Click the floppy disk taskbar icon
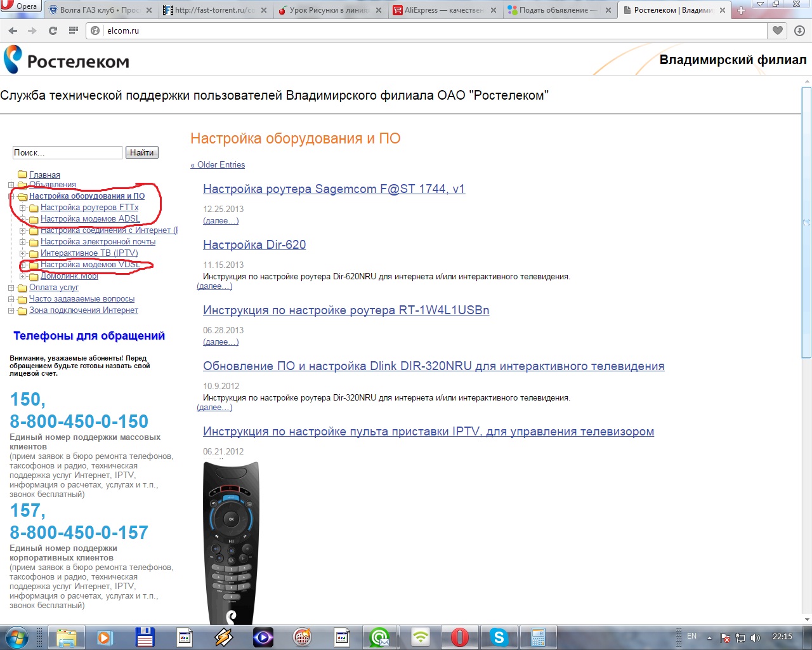Viewport: 812px width, 650px height. 145,637
